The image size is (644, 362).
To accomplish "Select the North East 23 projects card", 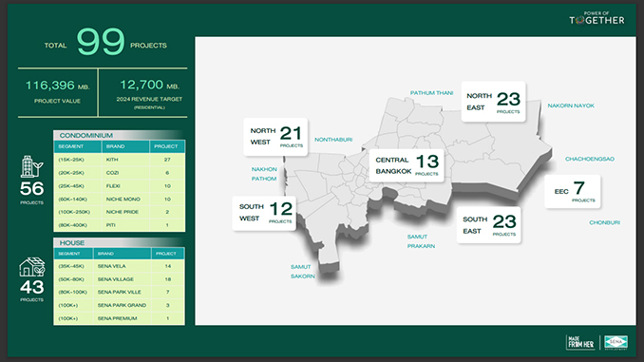I will [493, 102].
